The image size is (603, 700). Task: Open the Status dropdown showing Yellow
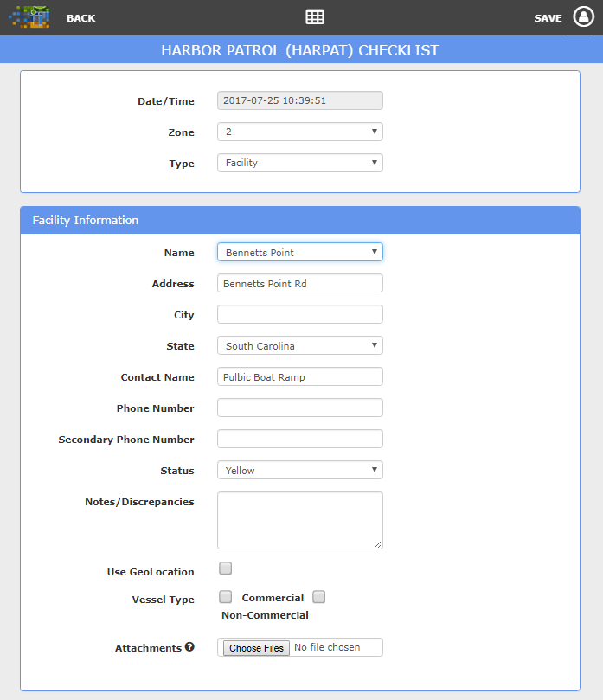[x=300, y=470]
